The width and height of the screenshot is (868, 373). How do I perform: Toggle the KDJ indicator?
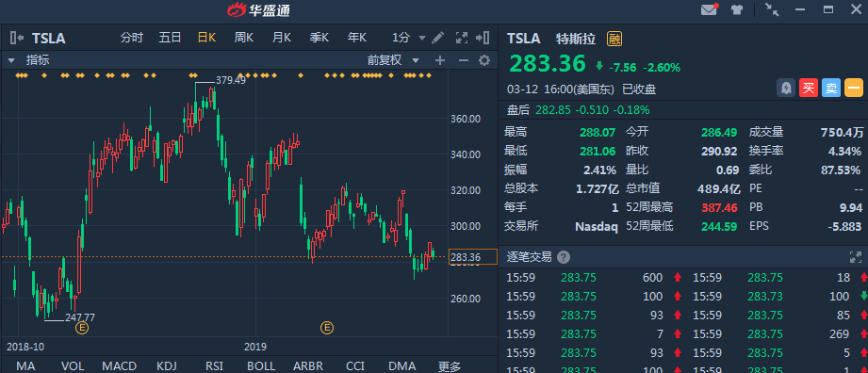[x=167, y=366]
